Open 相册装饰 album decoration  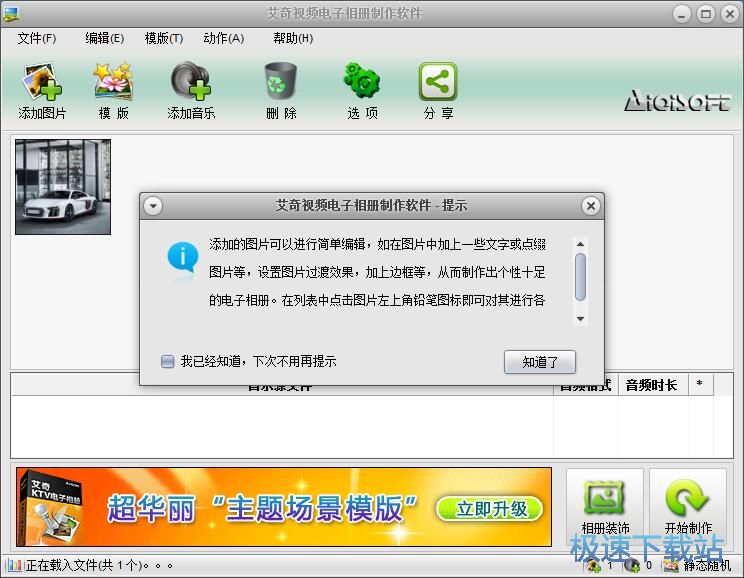coord(605,508)
